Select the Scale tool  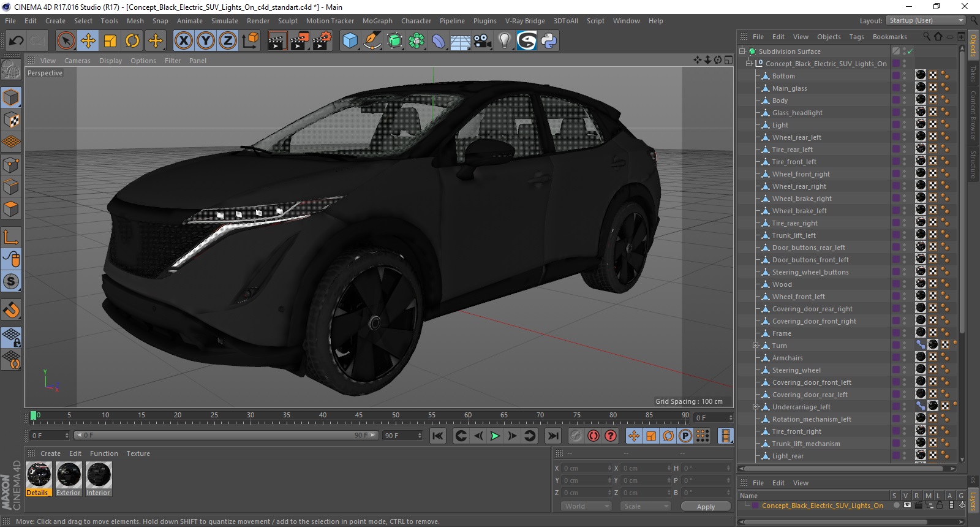(110, 41)
